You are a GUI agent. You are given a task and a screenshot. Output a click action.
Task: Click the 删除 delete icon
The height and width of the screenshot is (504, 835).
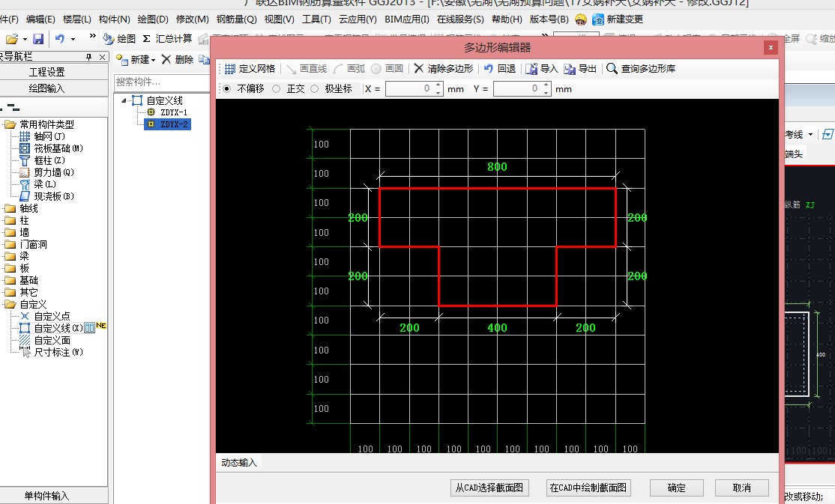click(166, 59)
